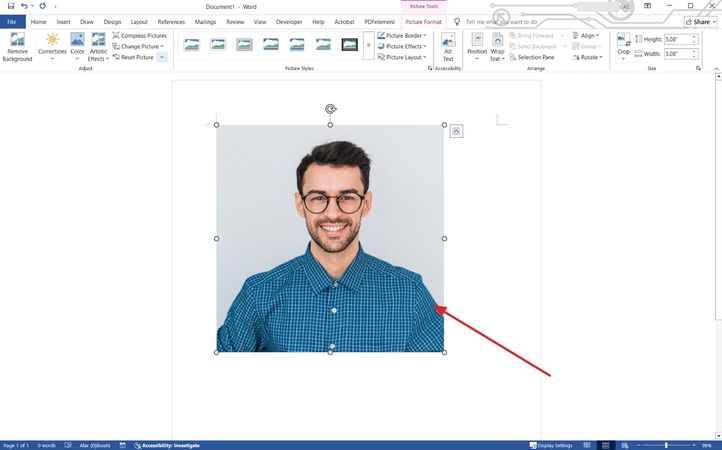
Task: Open the Format Picture dialog launcher in Picture Styles
Action: click(x=430, y=68)
